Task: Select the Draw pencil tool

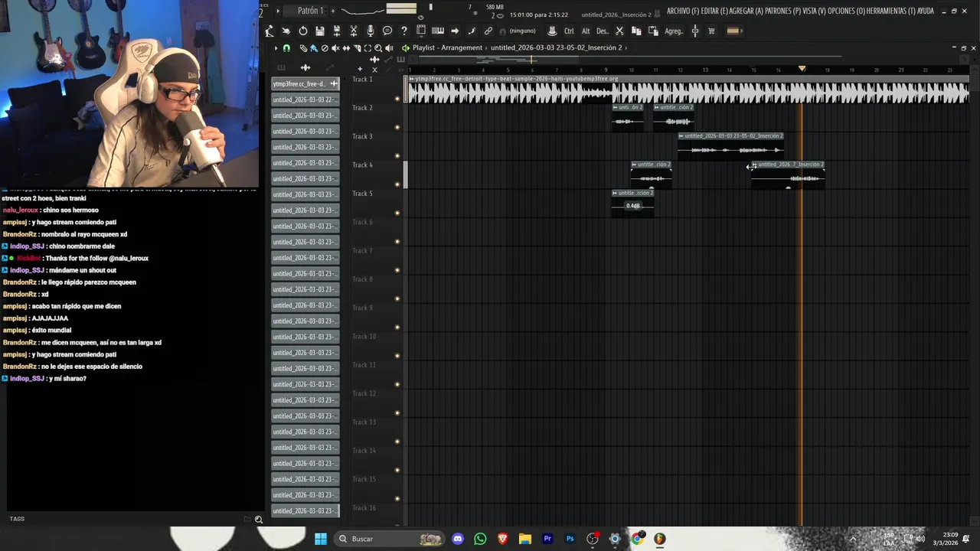Action: pos(303,47)
